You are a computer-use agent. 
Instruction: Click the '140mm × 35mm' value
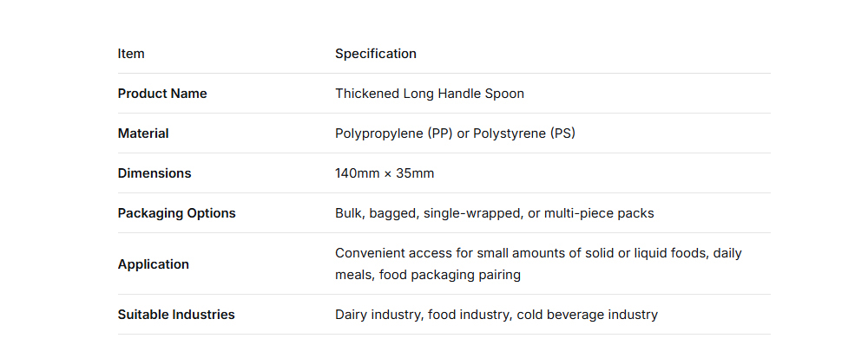tap(385, 173)
